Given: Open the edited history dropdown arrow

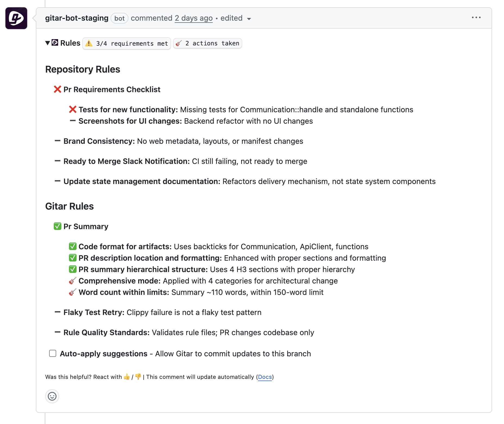Looking at the screenshot, I should click(249, 19).
